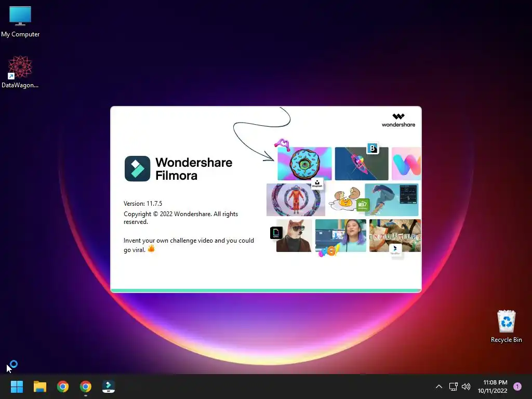Select the DataWagon desktop shortcut

[20, 72]
